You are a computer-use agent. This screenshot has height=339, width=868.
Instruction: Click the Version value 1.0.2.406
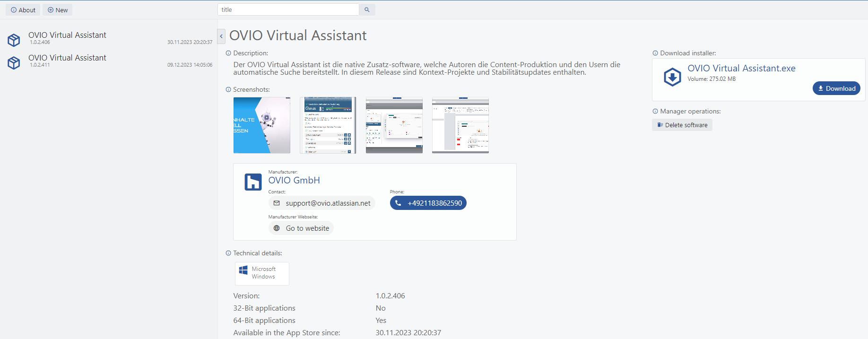tap(391, 296)
